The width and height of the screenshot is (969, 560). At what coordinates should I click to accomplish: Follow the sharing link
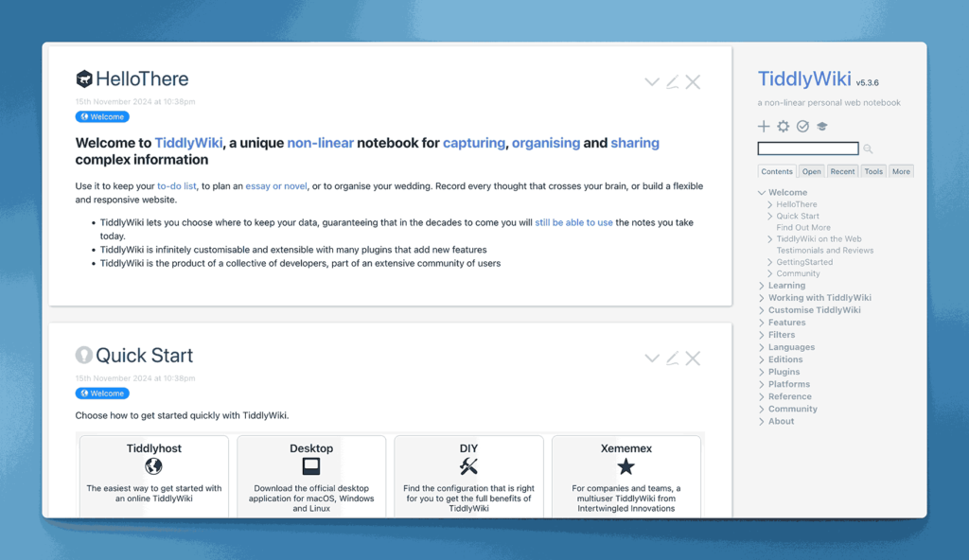[635, 143]
